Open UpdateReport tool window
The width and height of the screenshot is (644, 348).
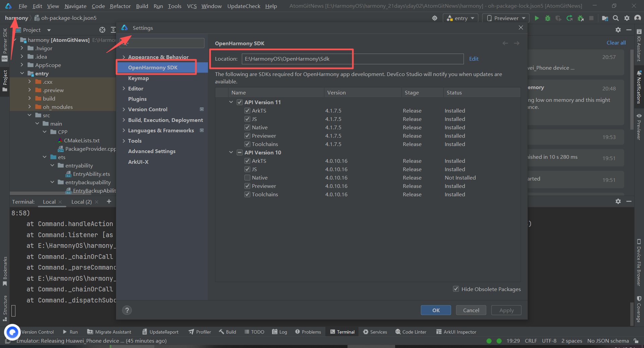(160, 332)
